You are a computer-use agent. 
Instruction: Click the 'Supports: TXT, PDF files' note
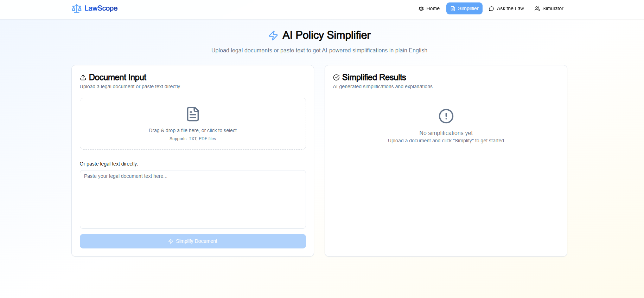point(193,139)
